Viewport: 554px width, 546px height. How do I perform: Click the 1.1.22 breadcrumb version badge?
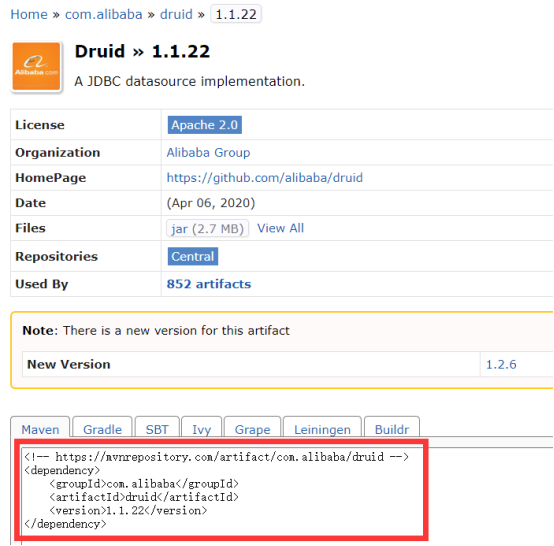pyautogui.click(x=236, y=14)
